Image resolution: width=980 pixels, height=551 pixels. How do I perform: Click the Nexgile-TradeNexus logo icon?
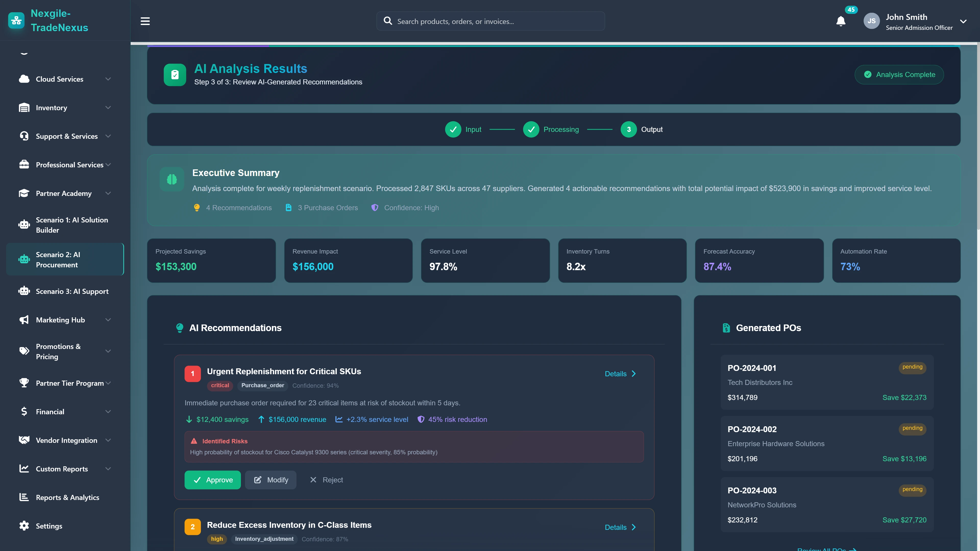16,20
